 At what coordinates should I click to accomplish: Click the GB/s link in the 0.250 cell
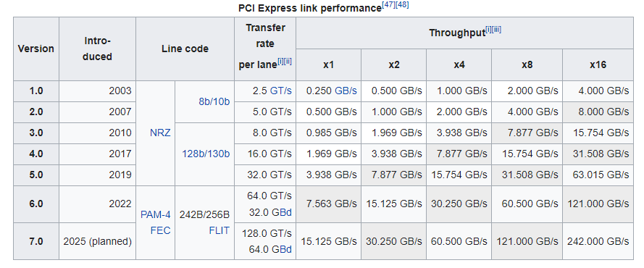pos(346,91)
